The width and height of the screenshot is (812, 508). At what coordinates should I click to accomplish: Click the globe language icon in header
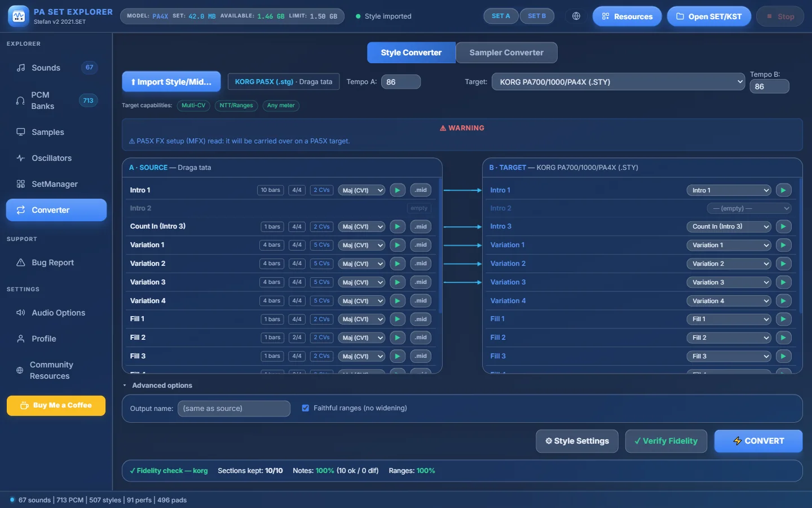(576, 16)
